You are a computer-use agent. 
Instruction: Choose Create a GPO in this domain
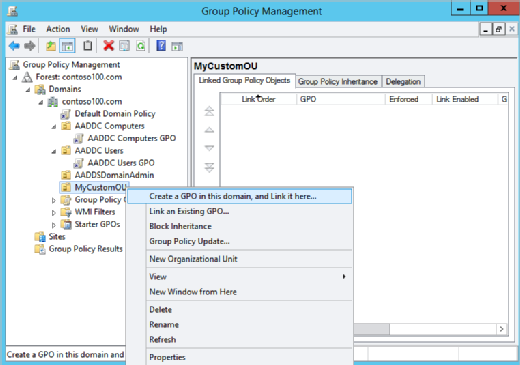(239, 196)
